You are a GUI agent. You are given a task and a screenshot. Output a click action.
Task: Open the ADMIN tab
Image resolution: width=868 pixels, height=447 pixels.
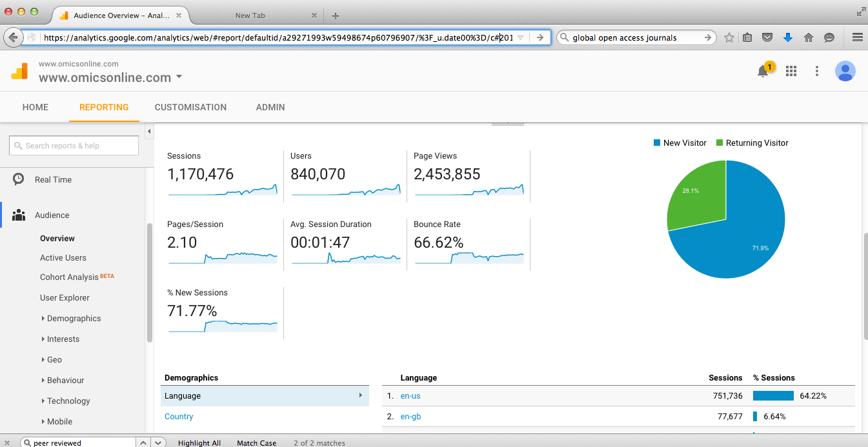coord(270,107)
